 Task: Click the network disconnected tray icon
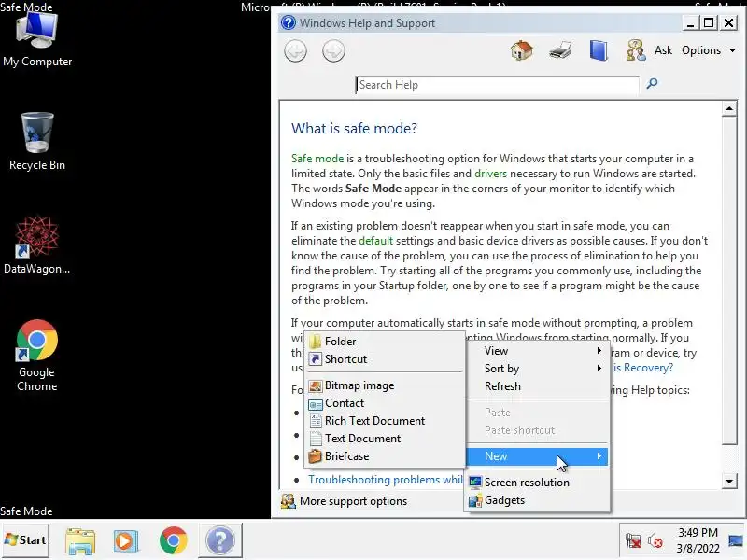pyautogui.click(x=633, y=540)
